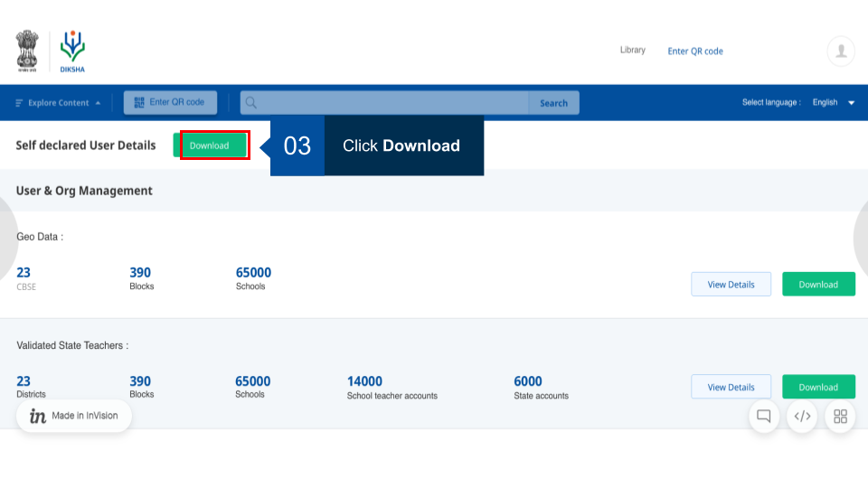Open the Library link in header
The image size is (868, 488).
click(x=633, y=51)
